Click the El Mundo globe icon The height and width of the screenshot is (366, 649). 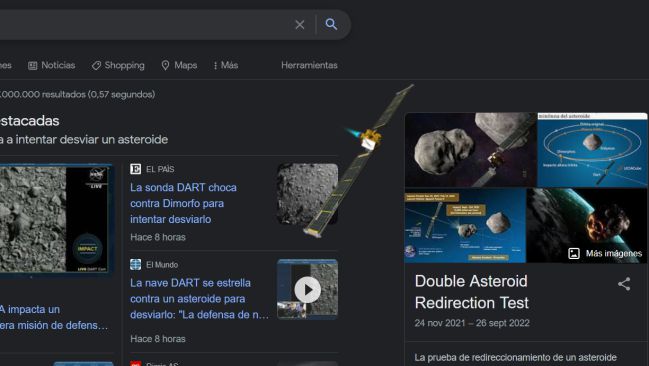click(x=135, y=265)
